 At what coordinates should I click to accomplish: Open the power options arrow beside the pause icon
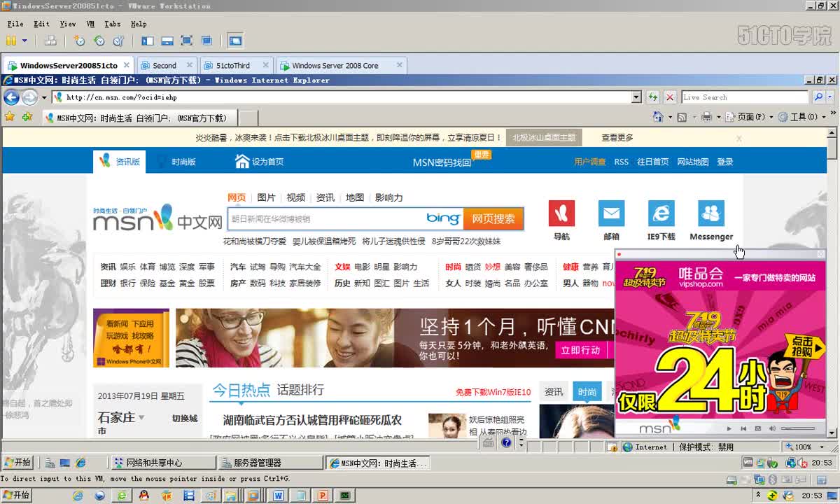coord(24,41)
